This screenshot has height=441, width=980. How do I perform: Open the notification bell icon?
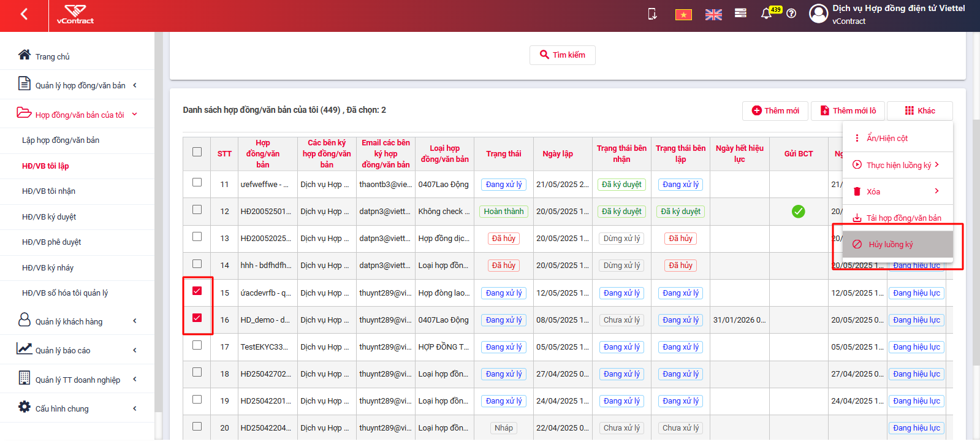tap(766, 13)
